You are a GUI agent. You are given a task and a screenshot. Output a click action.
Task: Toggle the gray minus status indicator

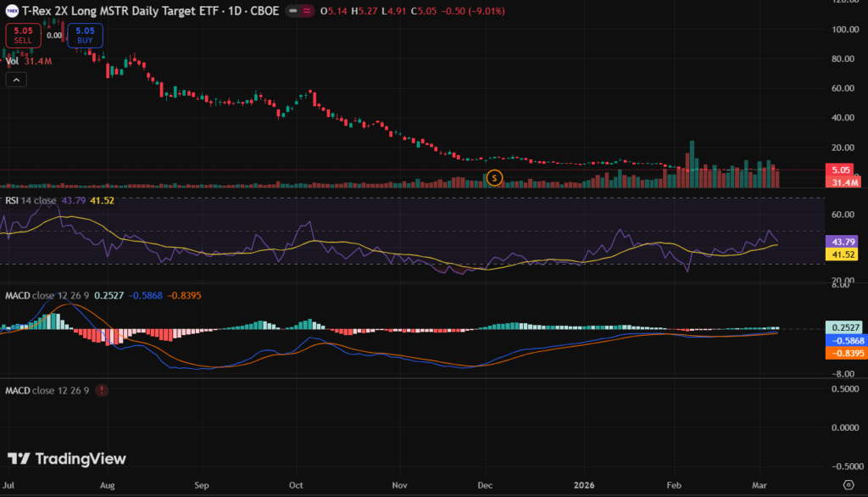292,11
